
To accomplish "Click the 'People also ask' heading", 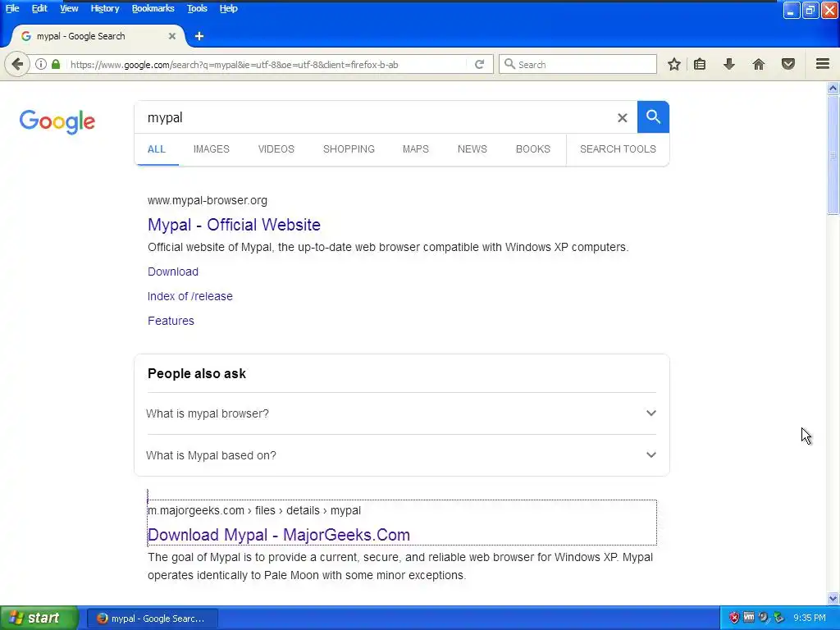I will pyautogui.click(x=197, y=373).
